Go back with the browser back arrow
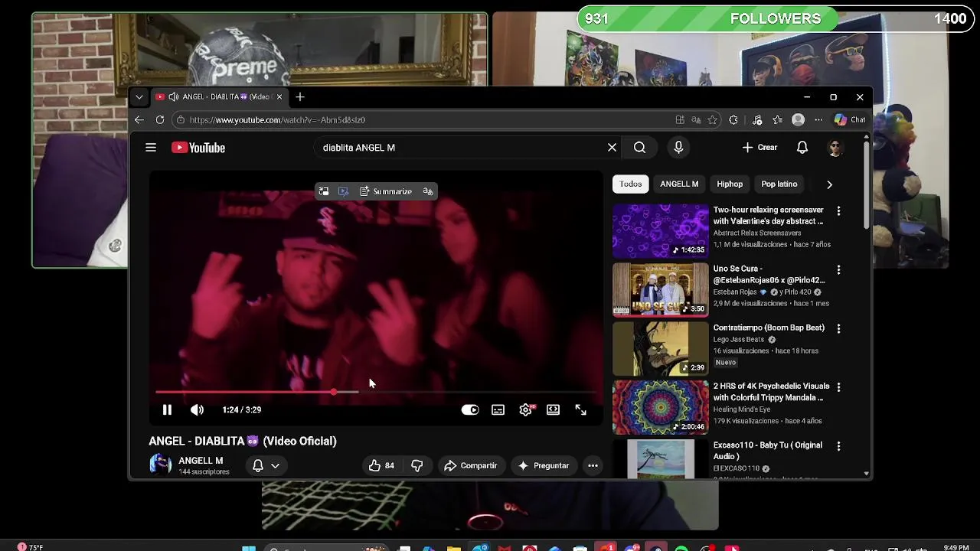Viewport: 980px width, 551px height. [x=139, y=120]
